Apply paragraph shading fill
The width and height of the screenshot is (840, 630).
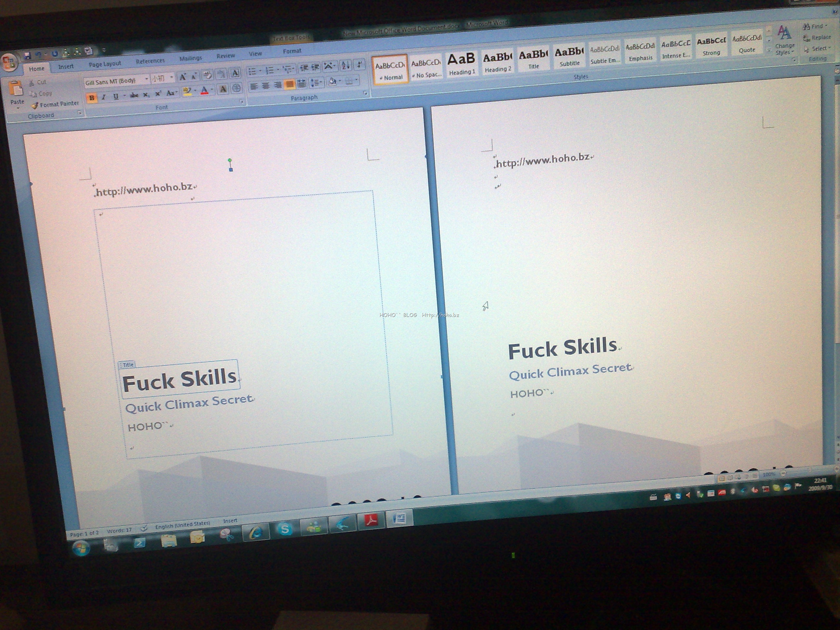point(333,81)
